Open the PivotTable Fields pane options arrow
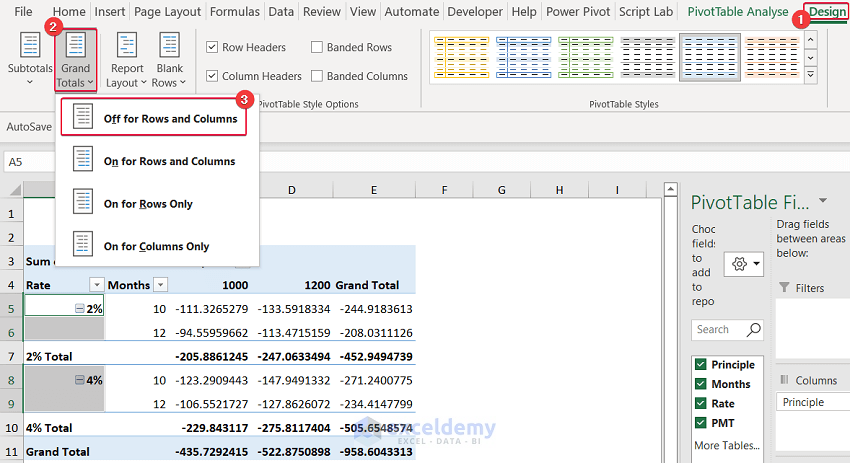Image resolution: width=850 pixels, height=463 pixels. (x=823, y=201)
